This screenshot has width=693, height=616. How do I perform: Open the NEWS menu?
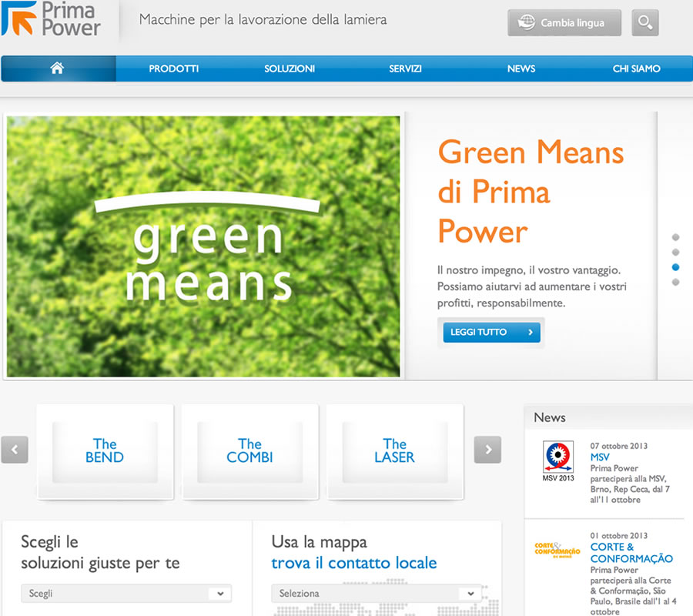pos(521,69)
